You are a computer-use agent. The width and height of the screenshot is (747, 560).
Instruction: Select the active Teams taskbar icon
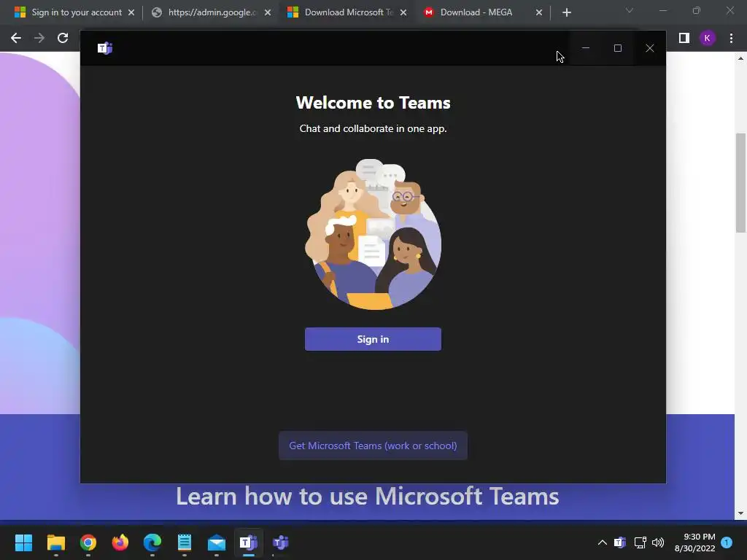pos(249,542)
